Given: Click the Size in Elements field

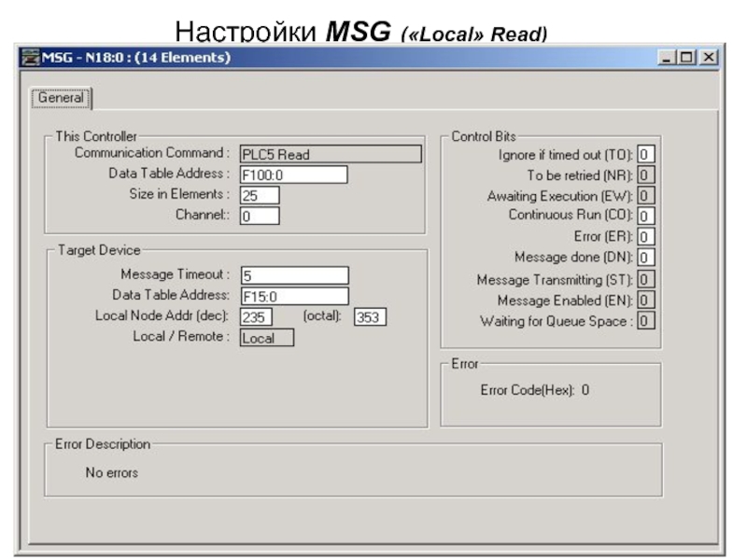Looking at the screenshot, I should click(259, 195).
